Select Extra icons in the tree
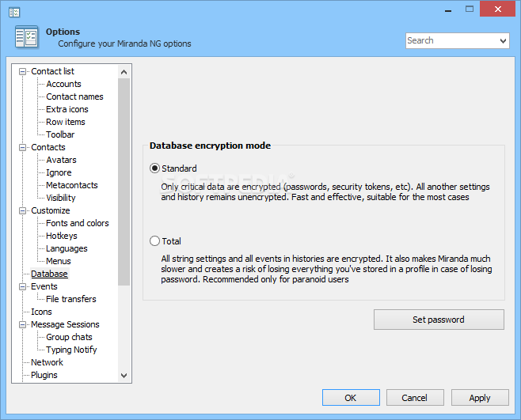Screen dimensions: 521x420 click(67, 109)
